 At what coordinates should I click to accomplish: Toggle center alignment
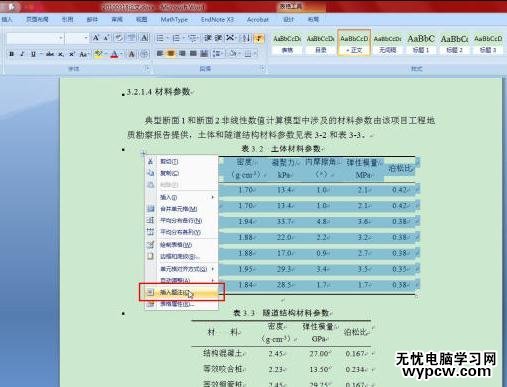(171, 53)
